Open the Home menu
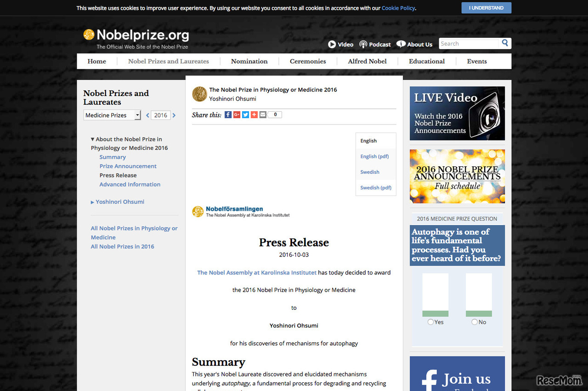This screenshot has width=588, height=391. [x=97, y=61]
